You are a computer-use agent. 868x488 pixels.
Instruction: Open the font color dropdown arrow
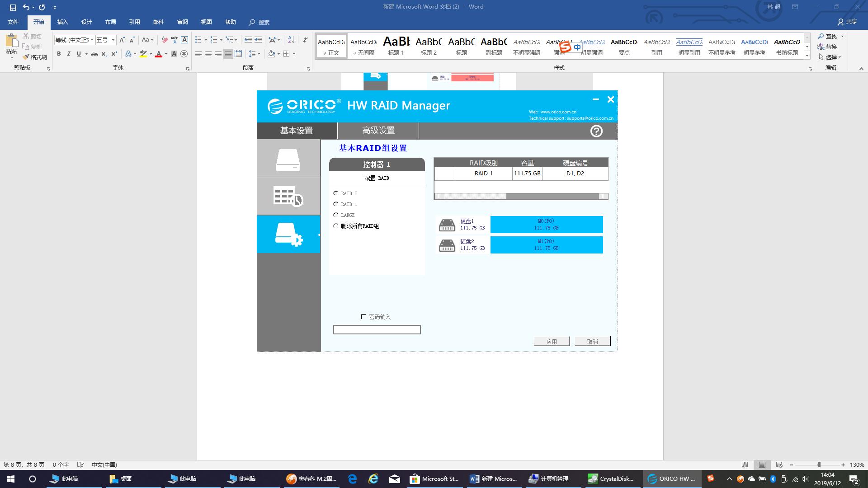(166, 54)
